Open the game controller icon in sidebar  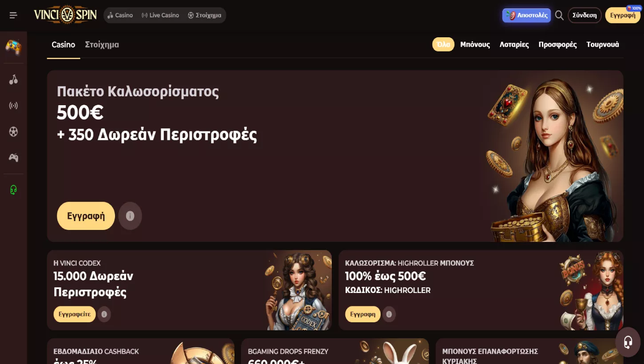pos(13,158)
